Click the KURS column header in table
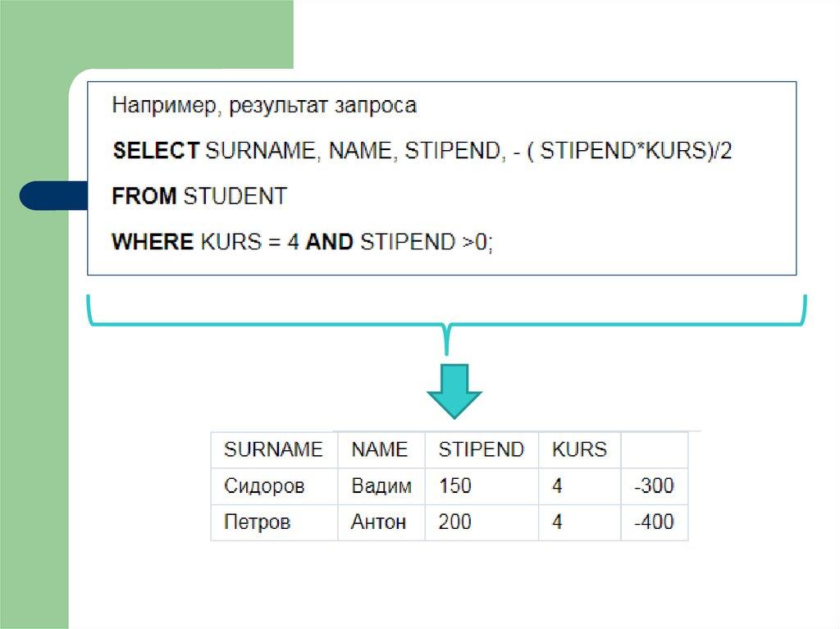Screen dimensions: 840x629 pos(579,449)
